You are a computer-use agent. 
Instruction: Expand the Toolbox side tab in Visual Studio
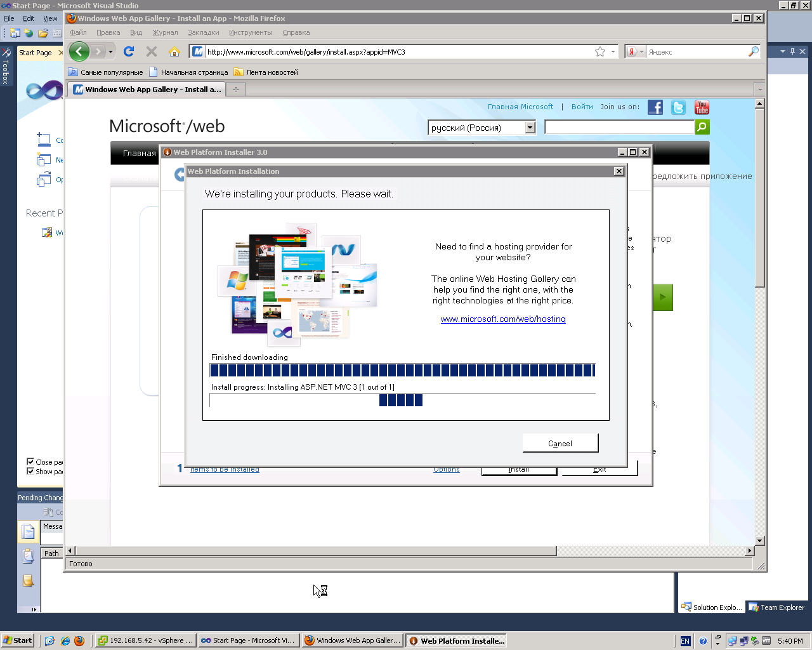(6, 66)
